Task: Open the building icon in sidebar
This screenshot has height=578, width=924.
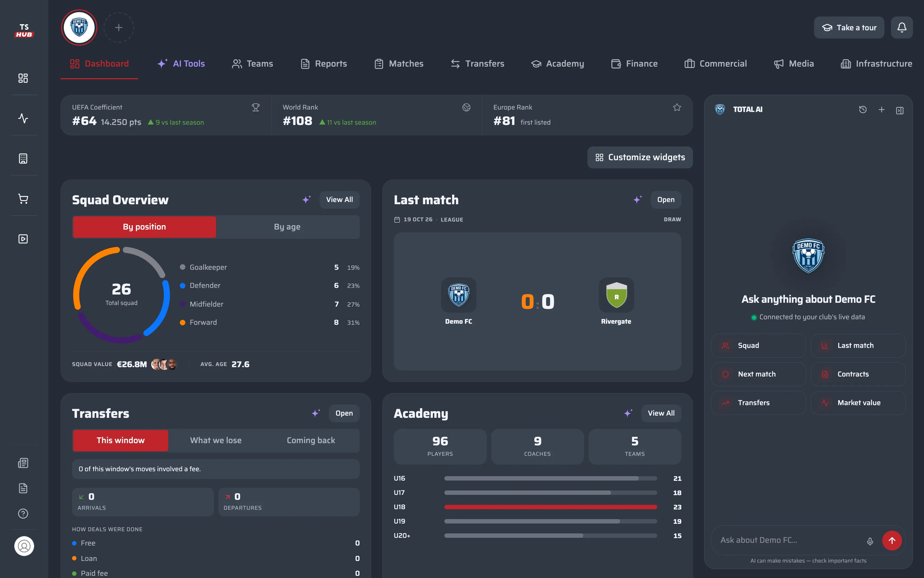Action: tap(23, 158)
